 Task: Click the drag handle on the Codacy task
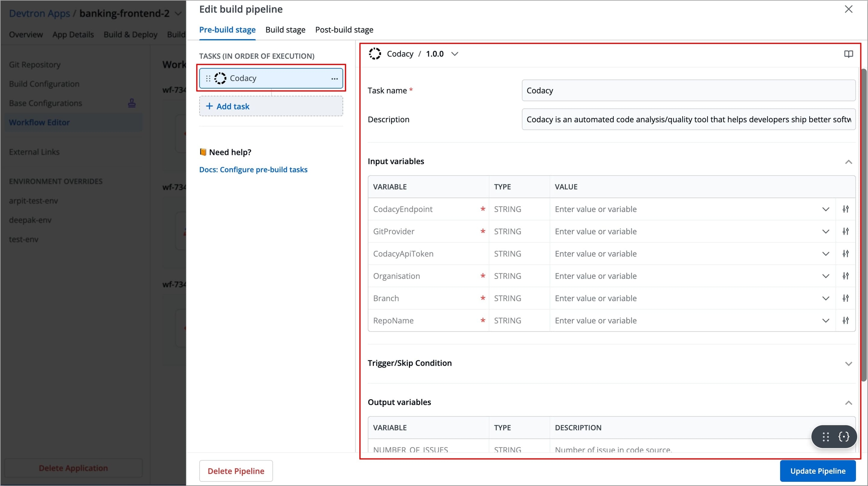pyautogui.click(x=208, y=78)
